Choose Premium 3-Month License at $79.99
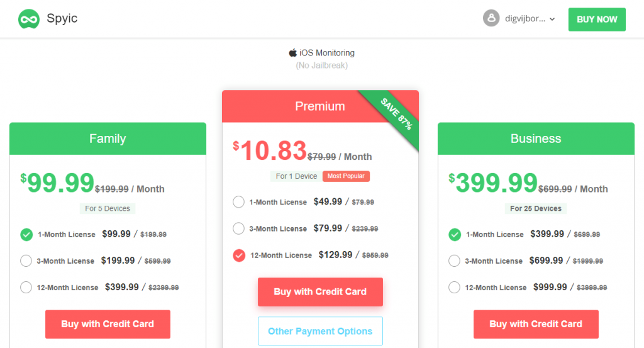The width and height of the screenshot is (644, 348). (x=238, y=228)
